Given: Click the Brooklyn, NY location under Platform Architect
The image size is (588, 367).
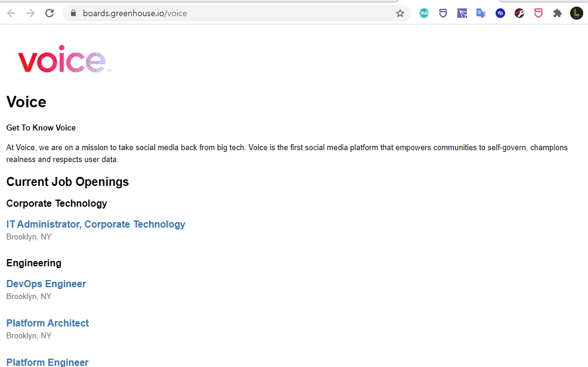Looking at the screenshot, I should pyautogui.click(x=29, y=335).
